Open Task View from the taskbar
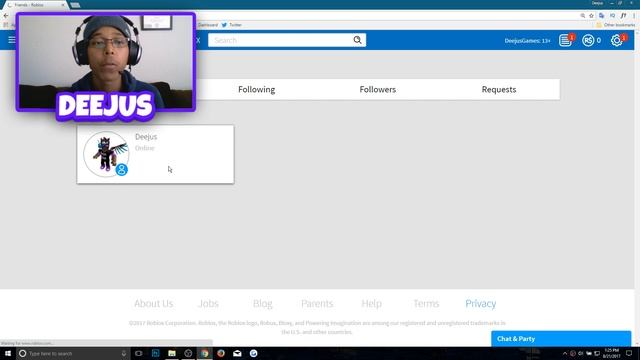Image resolution: width=640 pixels, height=360 pixels. [139, 353]
